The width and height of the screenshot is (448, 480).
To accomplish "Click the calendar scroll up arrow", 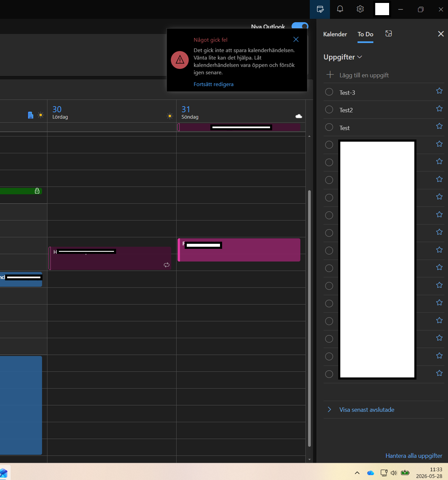I will pyautogui.click(x=309, y=136).
